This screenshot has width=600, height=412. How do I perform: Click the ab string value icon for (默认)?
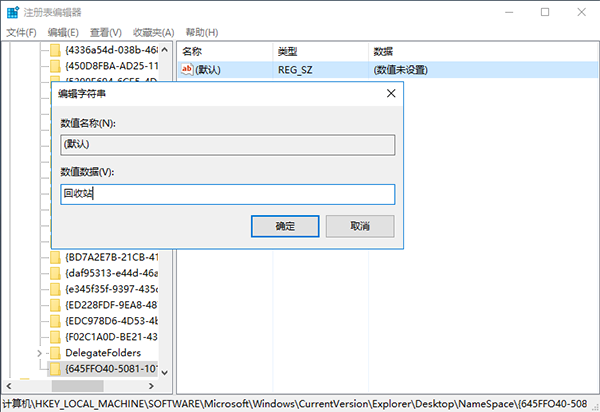(187, 70)
